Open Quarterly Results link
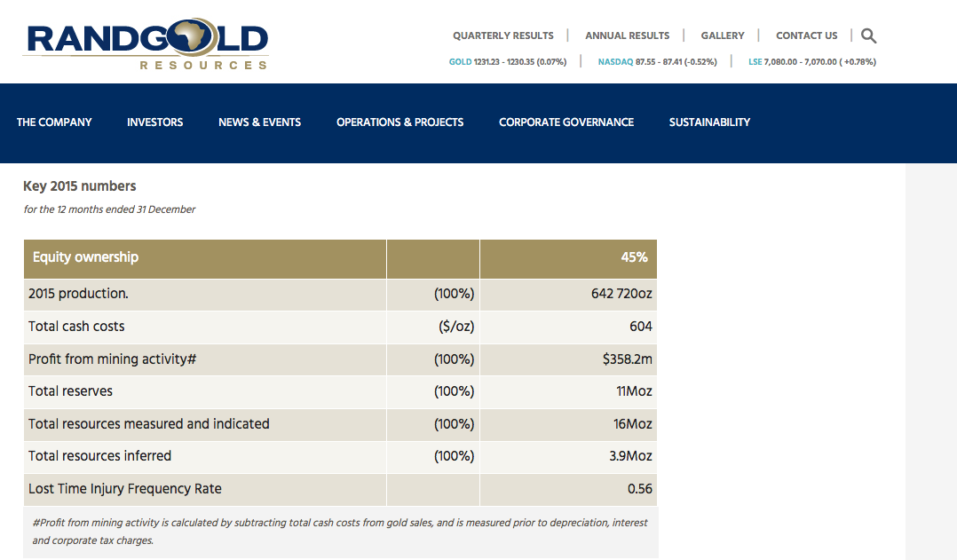This screenshot has width=957, height=560. click(x=502, y=35)
